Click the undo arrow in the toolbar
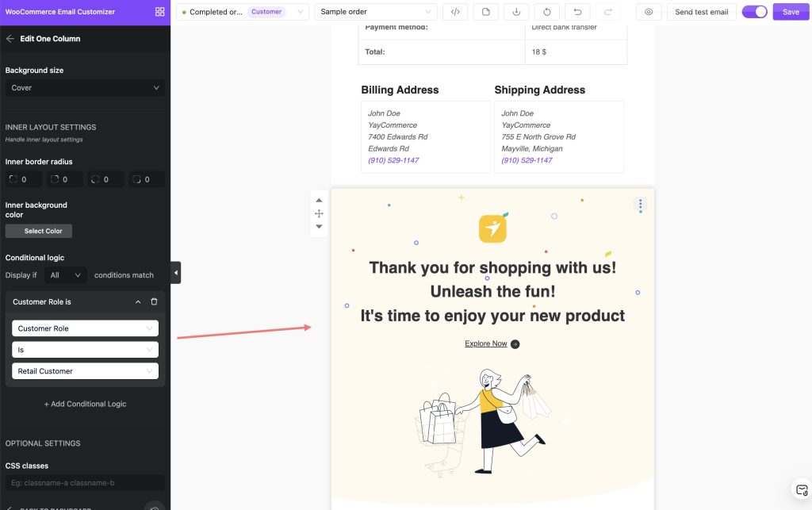Screen dimensions: 812x510 (x=577, y=12)
